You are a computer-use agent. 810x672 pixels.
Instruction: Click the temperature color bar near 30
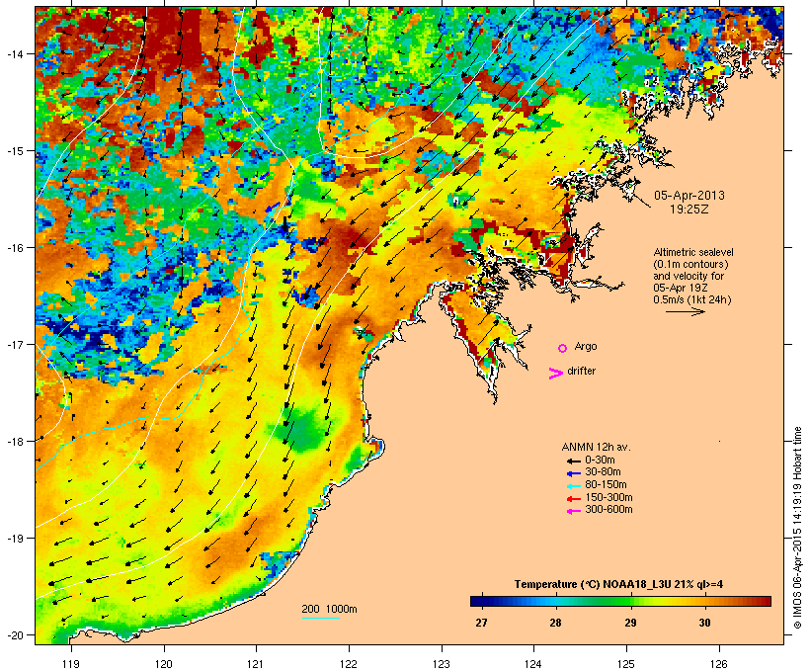(704, 601)
